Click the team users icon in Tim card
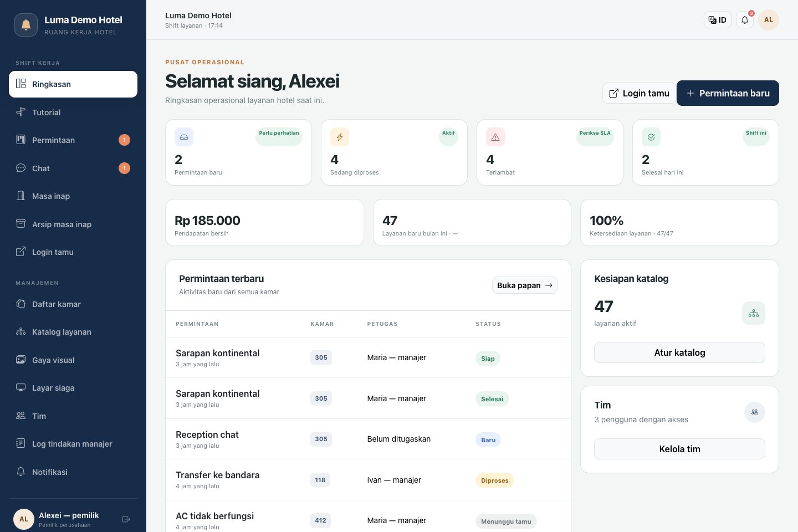 click(754, 412)
